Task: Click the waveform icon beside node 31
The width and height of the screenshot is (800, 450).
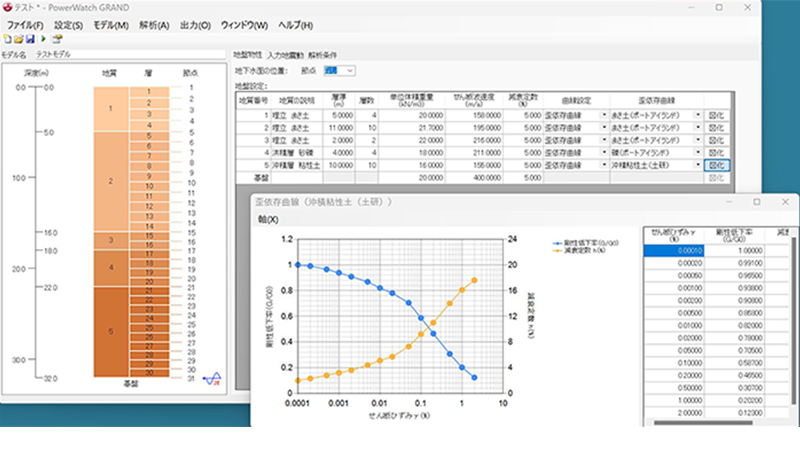Action: coord(211,379)
